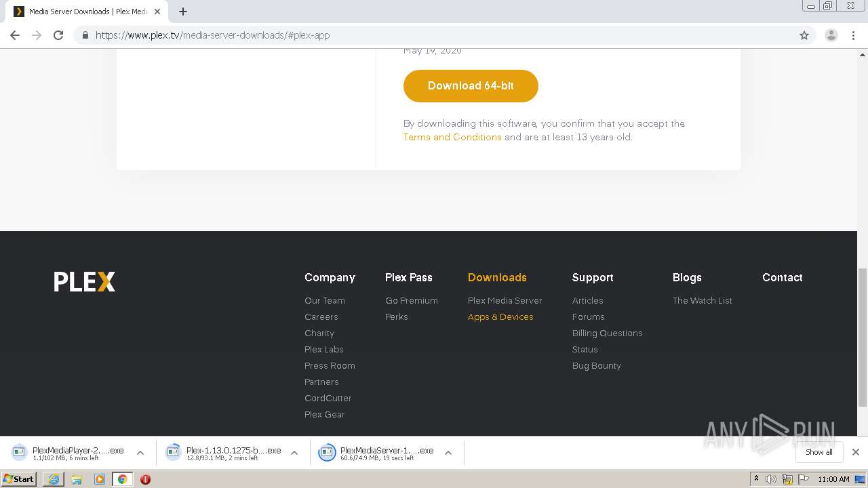Expand PlexMediaServer download options arrow
Viewport: 868px width, 488px height.
[x=448, y=453]
